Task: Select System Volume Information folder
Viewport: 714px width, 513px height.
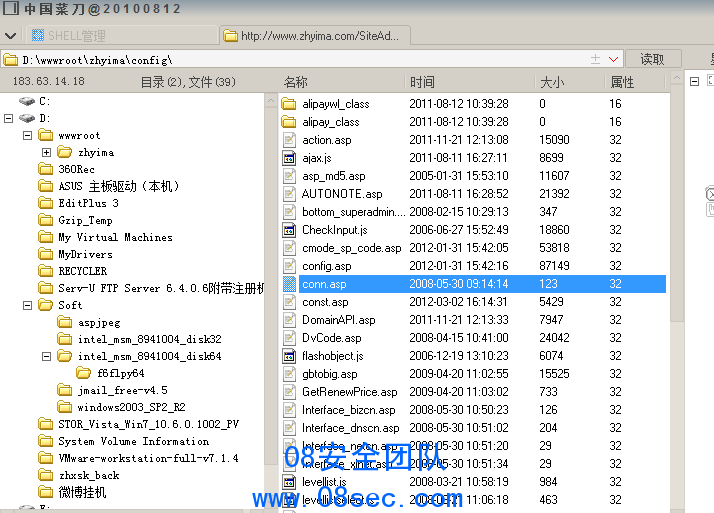Action: (x=133, y=441)
